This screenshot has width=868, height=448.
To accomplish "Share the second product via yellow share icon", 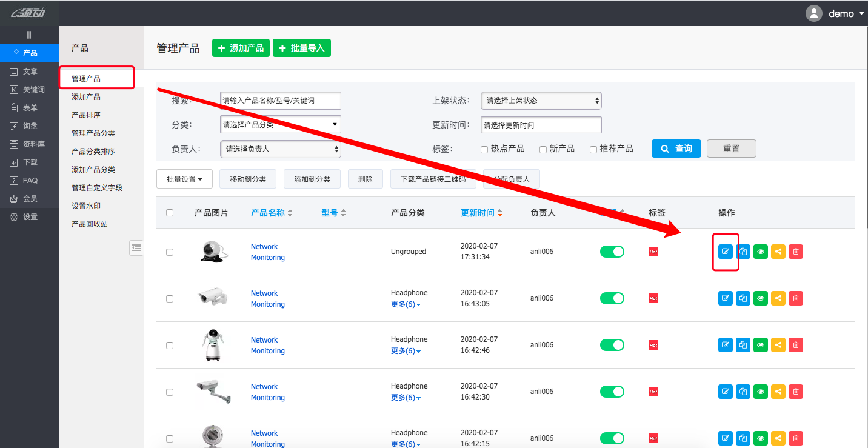I will [778, 298].
